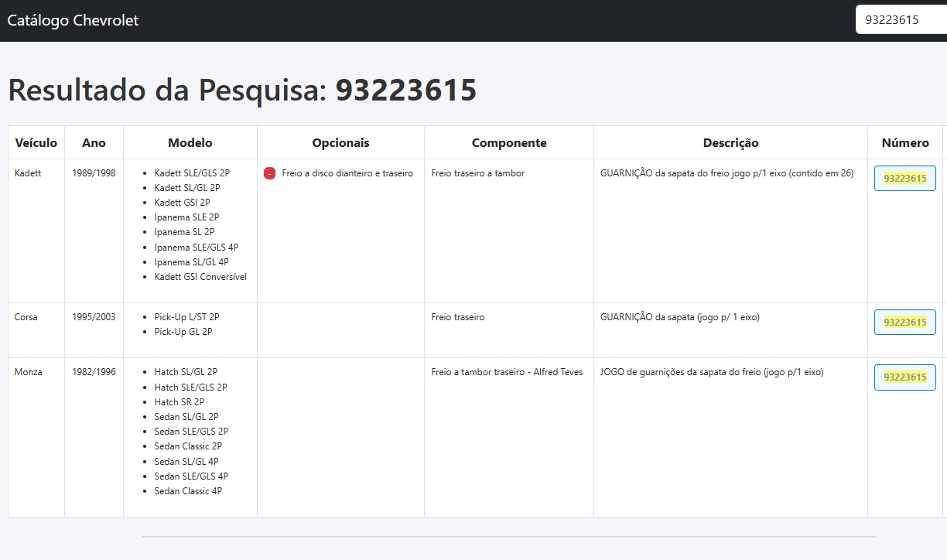This screenshot has height=560, width=947.
Task: Click the red minus badge in Opcionais
Action: click(269, 174)
